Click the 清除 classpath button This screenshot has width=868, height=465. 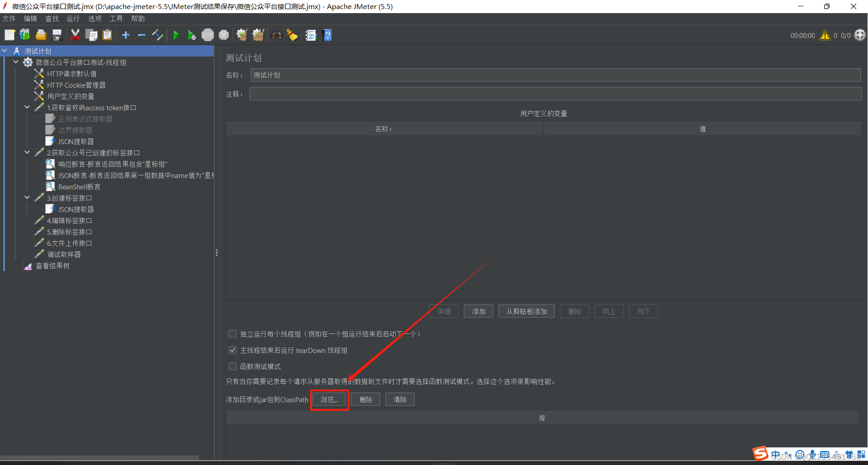400,399
